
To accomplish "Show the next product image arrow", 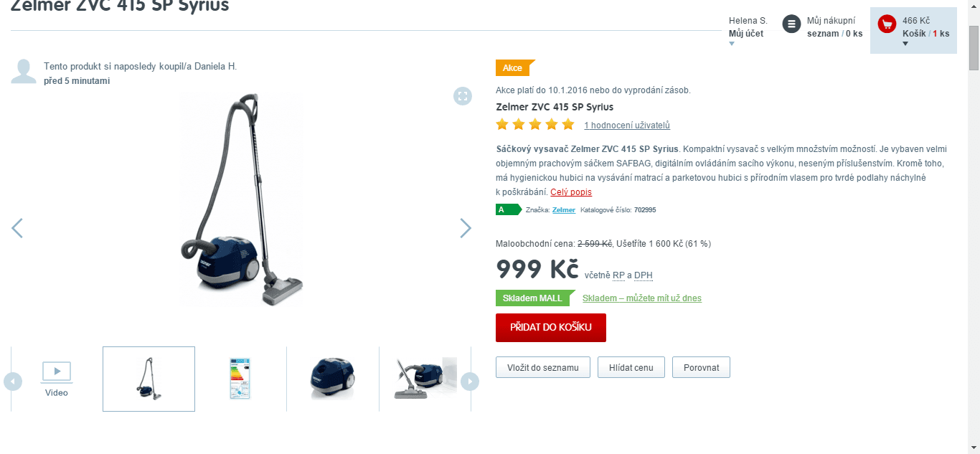I will pyautogui.click(x=466, y=228).
